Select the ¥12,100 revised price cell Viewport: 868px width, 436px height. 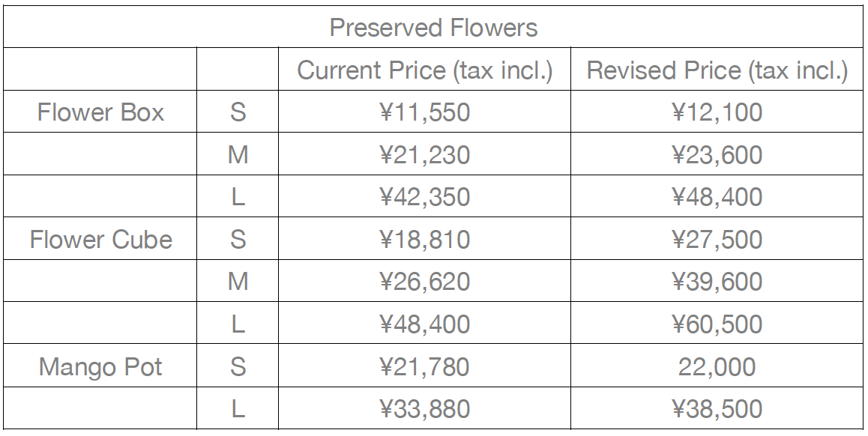coord(717,112)
